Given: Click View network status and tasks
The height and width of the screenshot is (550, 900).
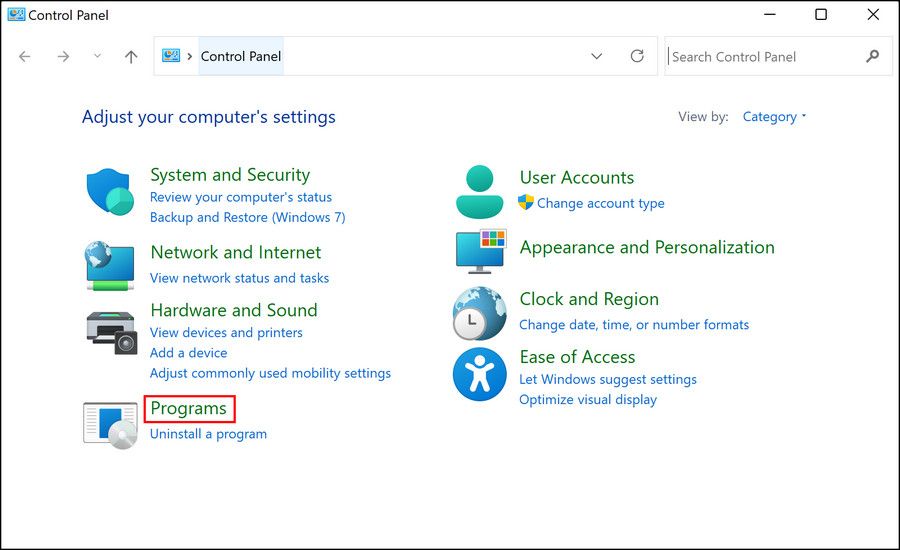Looking at the screenshot, I should [x=239, y=278].
